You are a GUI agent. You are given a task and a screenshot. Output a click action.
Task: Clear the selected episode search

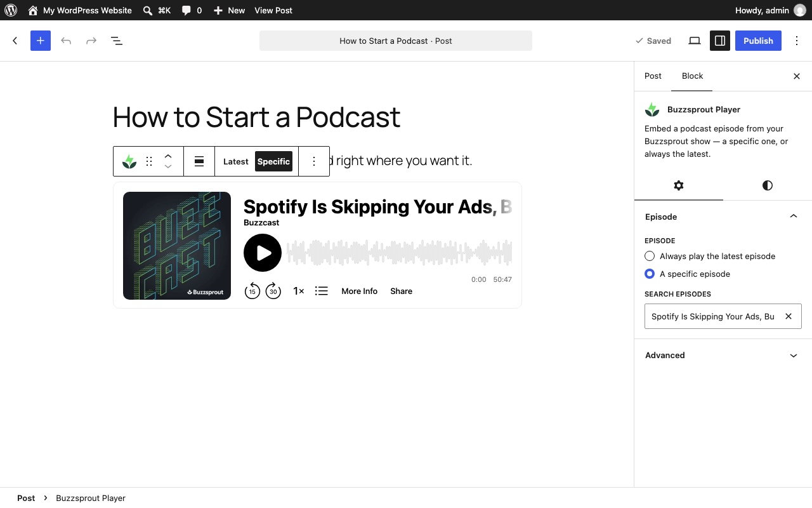(789, 316)
